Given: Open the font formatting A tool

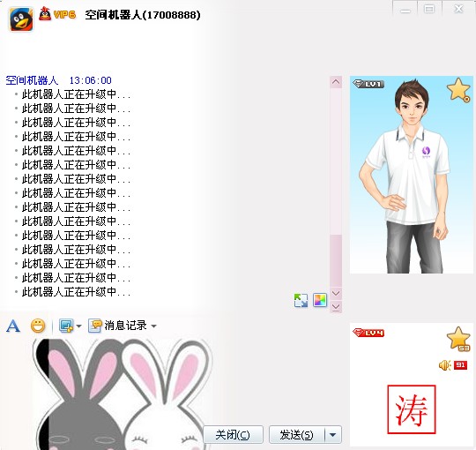Looking at the screenshot, I should pos(13,326).
